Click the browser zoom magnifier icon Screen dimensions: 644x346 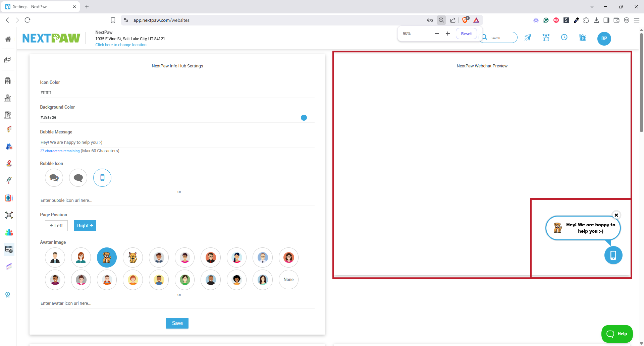point(441,20)
